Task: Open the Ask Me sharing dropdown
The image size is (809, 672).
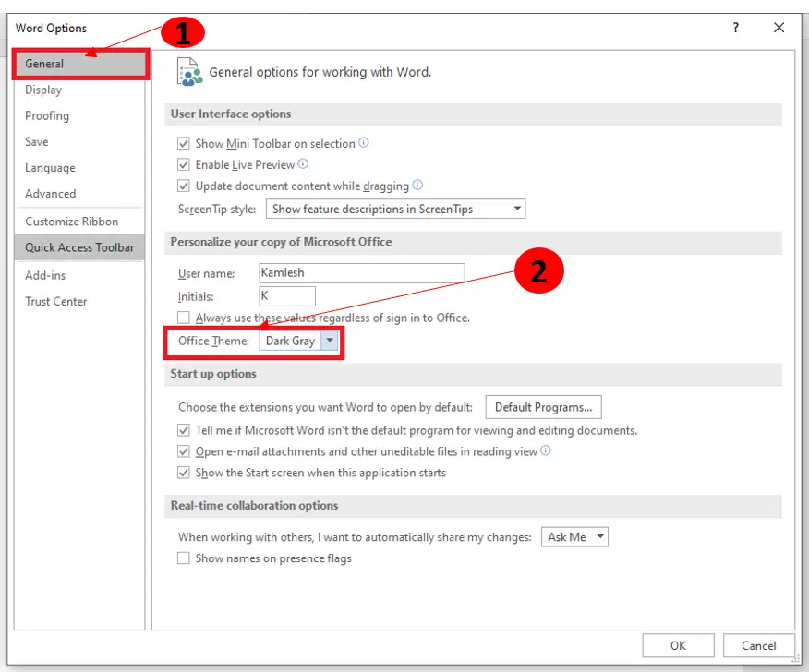Action: [x=574, y=537]
